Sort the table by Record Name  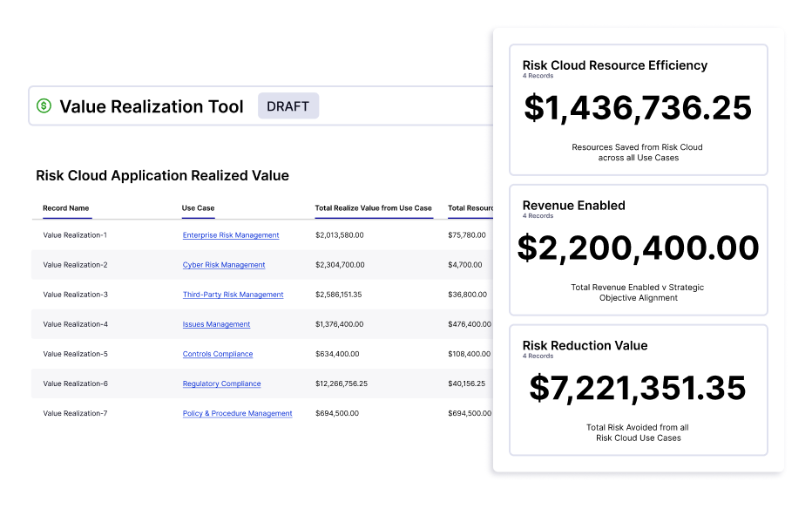coord(65,208)
